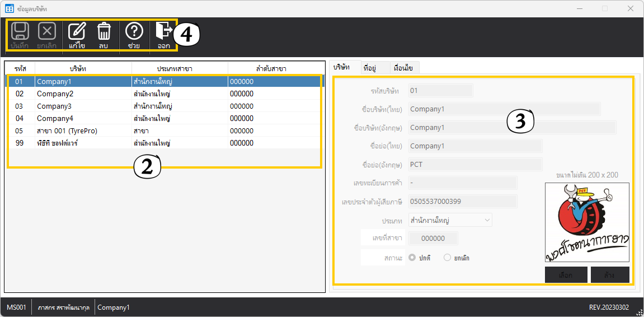Click the แก้ไข (Edit) pencil icon

tap(77, 31)
